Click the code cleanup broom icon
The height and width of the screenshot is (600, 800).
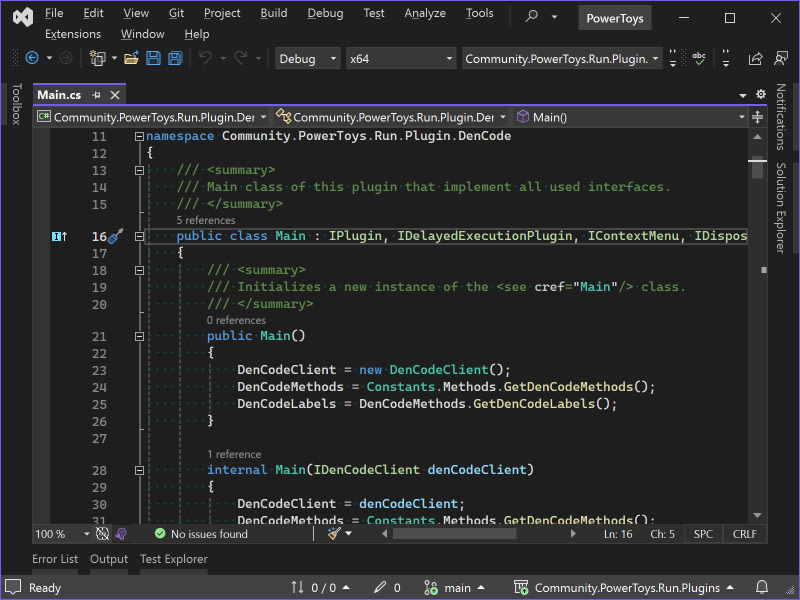tap(334, 534)
